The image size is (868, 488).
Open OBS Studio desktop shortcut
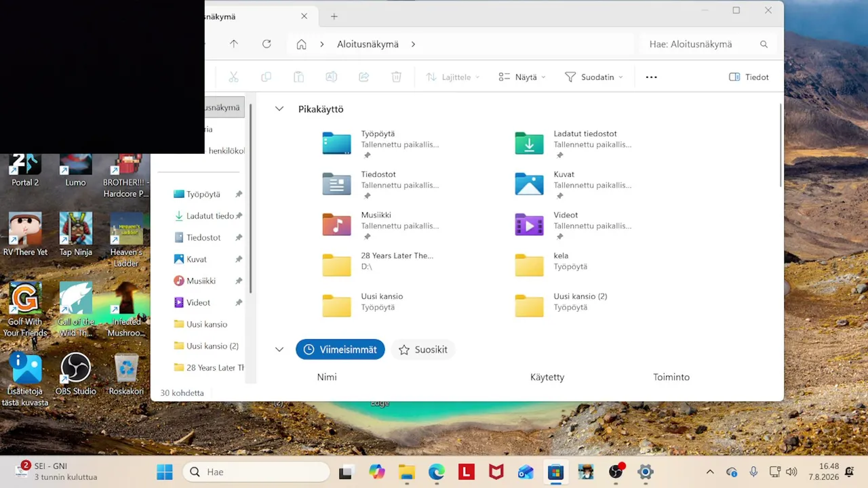coord(76,373)
